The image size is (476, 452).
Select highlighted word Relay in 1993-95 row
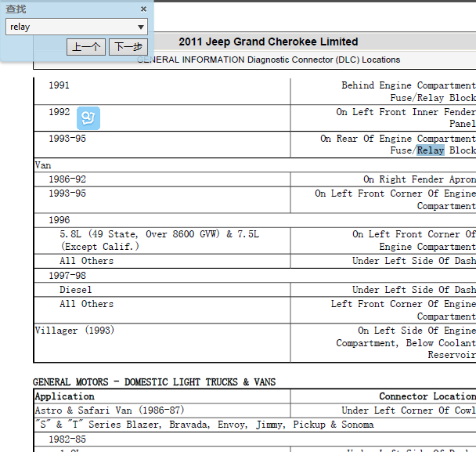click(x=430, y=150)
